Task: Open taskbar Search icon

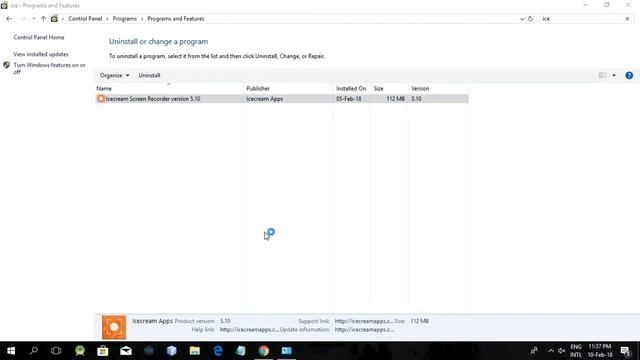Action: click(34, 351)
